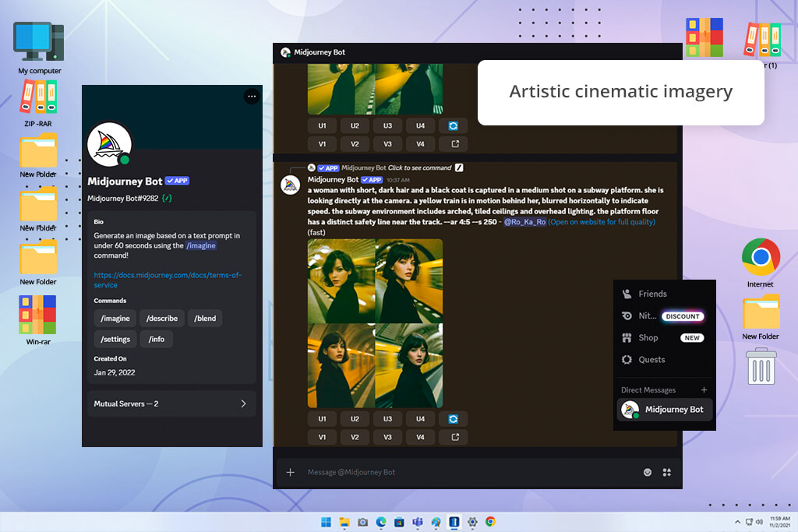Image resolution: width=798 pixels, height=532 pixels.
Task: Open the emoji picker in message bar
Action: coord(648,473)
